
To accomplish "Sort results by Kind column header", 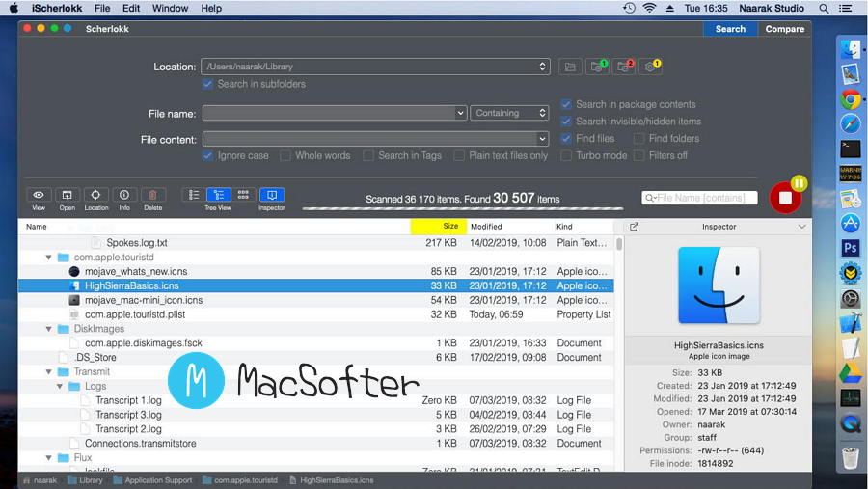I will coord(583,227).
